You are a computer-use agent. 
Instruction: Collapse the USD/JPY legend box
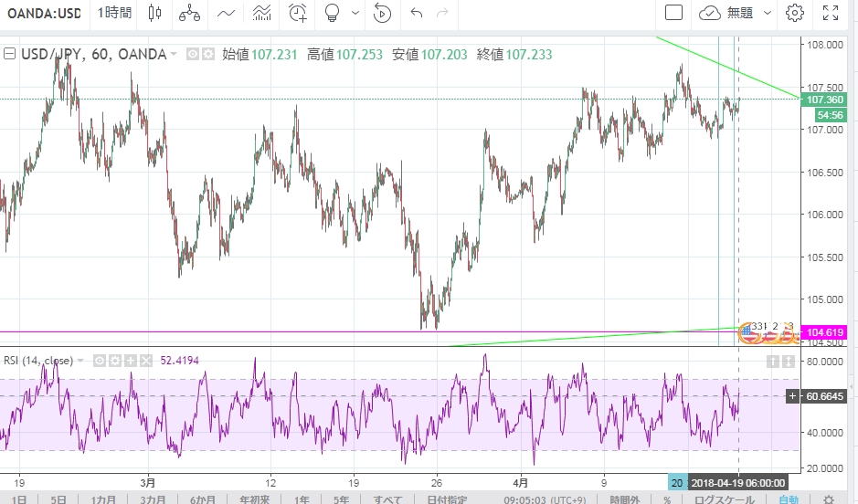(9, 54)
